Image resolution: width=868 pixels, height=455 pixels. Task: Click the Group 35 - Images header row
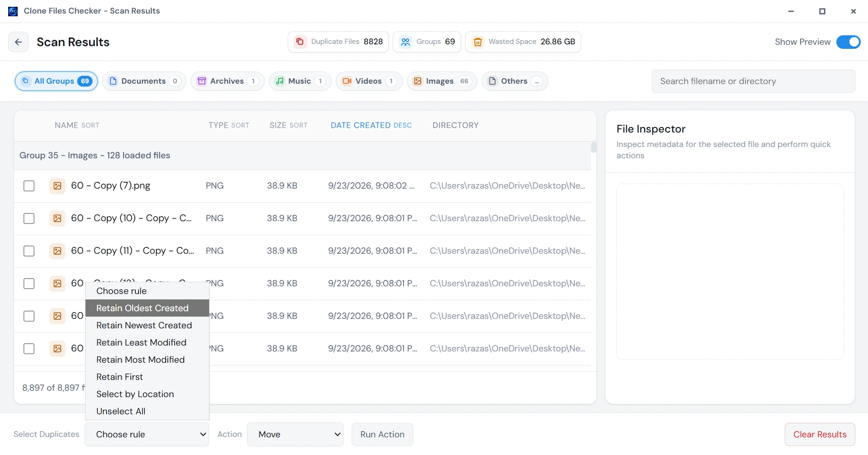[x=302, y=156]
